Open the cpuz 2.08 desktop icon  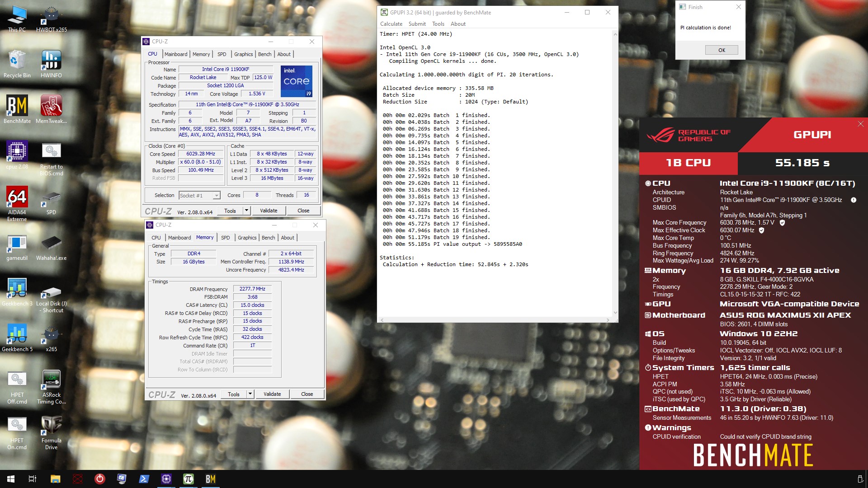pyautogui.click(x=17, y=155)
